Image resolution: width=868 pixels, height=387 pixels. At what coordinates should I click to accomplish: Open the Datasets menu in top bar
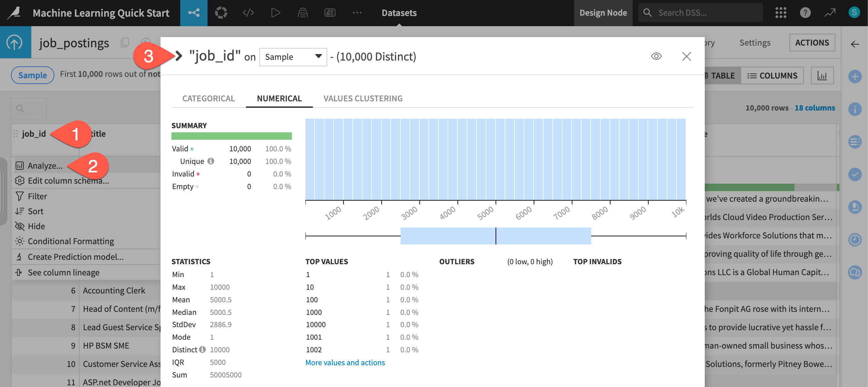tap(399, 13)
